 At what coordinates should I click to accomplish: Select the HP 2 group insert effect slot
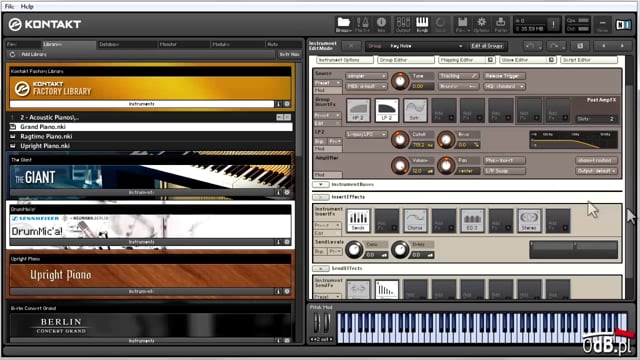[358, 110]
